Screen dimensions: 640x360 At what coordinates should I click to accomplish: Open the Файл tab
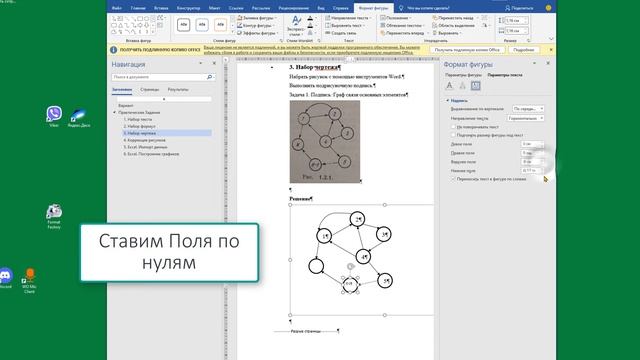(x=117, y=8)
